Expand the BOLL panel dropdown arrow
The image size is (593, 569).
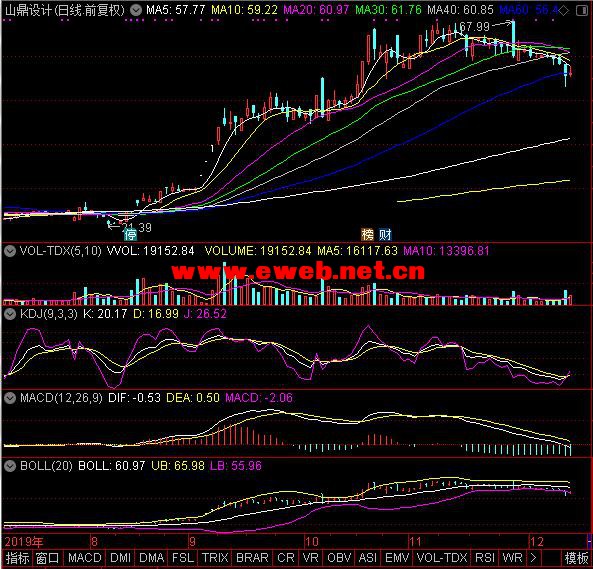pos(10,466)
